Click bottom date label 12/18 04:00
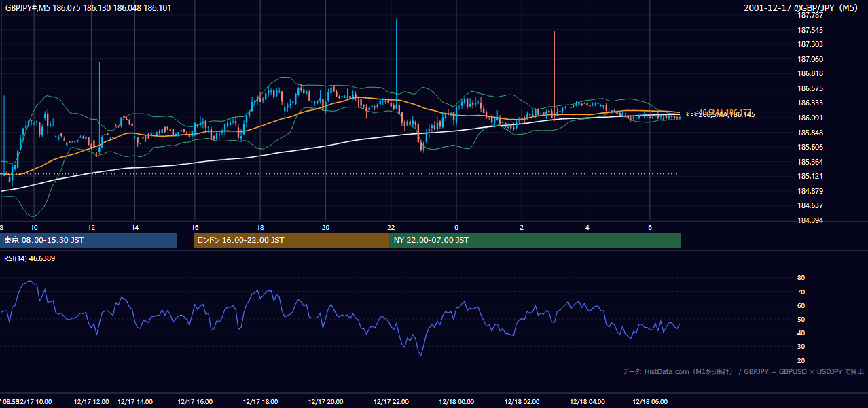This screenshot has width=868, height=408. [x=587, y=401]
